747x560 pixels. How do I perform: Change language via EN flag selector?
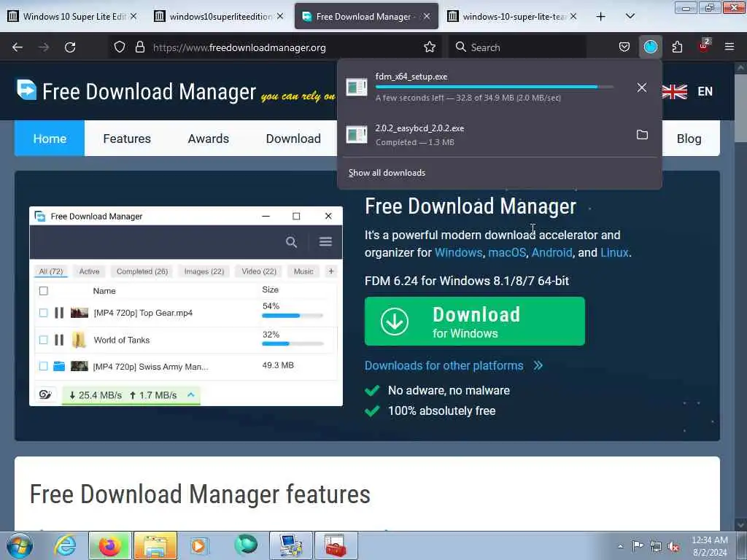coord(687,91)
